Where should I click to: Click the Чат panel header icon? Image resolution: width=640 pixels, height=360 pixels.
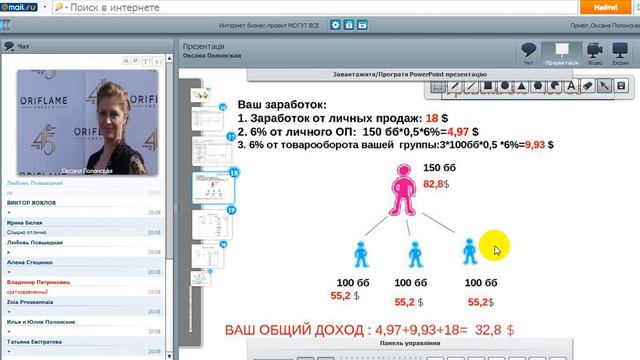[9, 46]
